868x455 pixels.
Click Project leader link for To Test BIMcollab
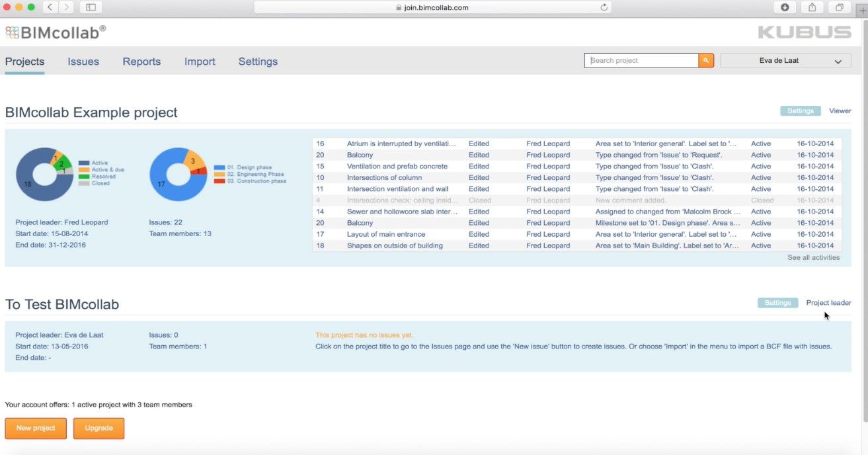pos(828,302)
